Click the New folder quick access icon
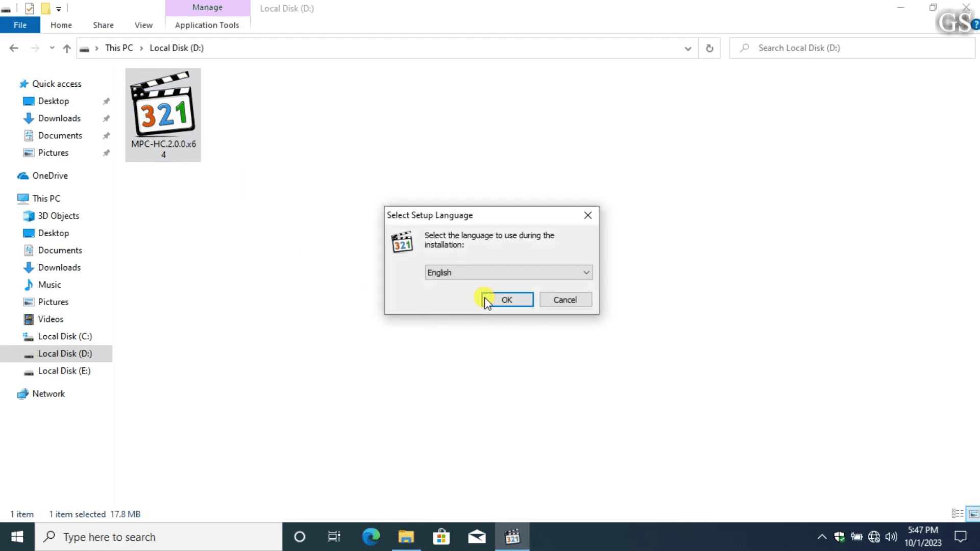 pyautogui.click(x=45, y=8)
